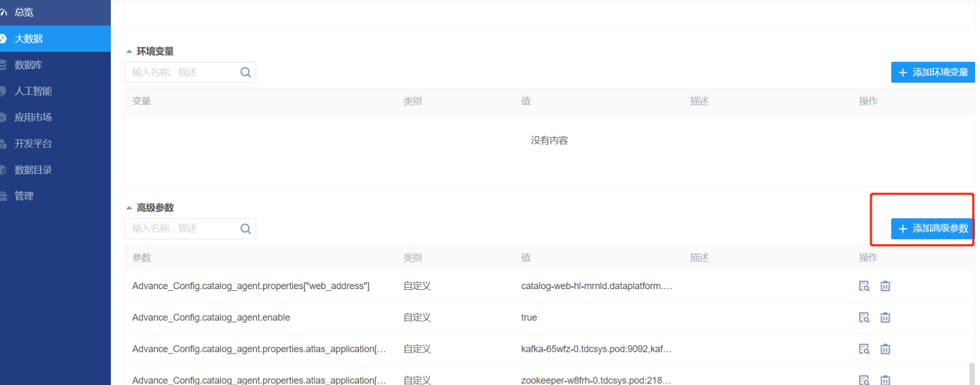View details of catalog_agent.enable parameter

[863, 317]
